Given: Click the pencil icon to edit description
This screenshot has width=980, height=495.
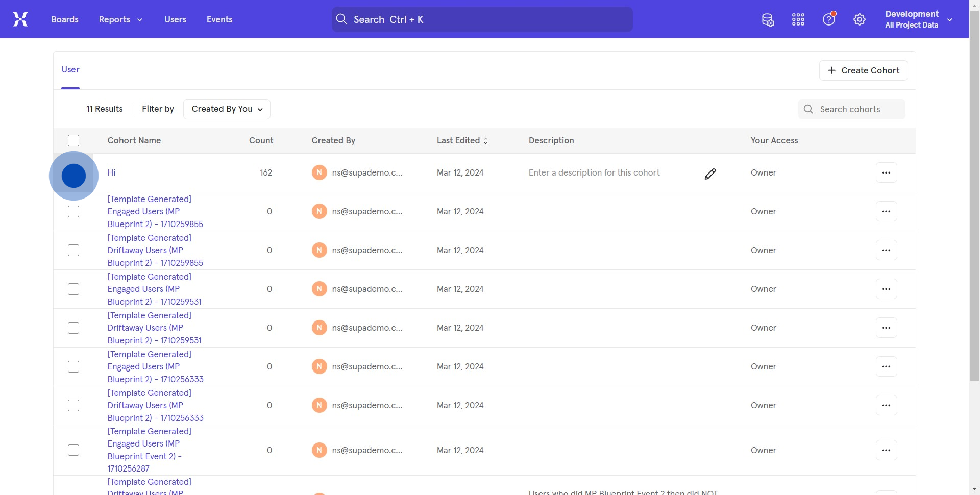Looking at the screenshot, I should click(x=710, y=174).
